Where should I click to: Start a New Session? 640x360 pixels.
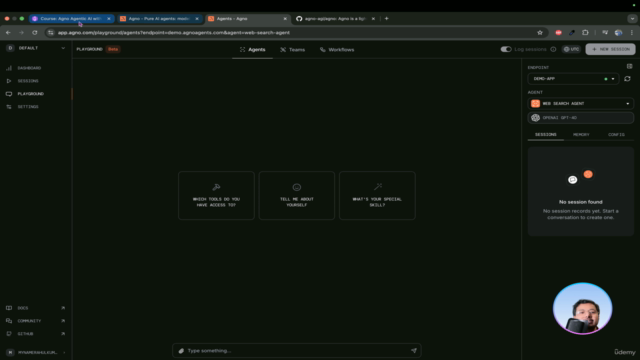coord(610,49)
